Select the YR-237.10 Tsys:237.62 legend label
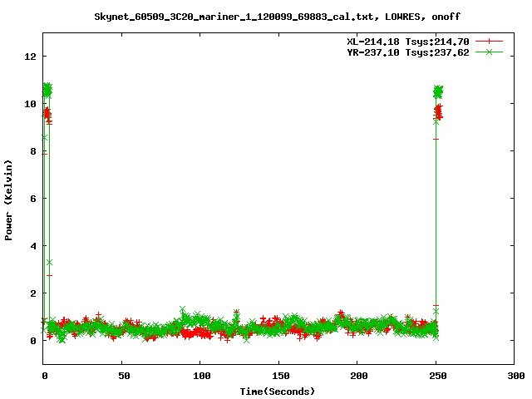Image resolution: width=532 pixels, height=399 pixels. tap(408, 52)
